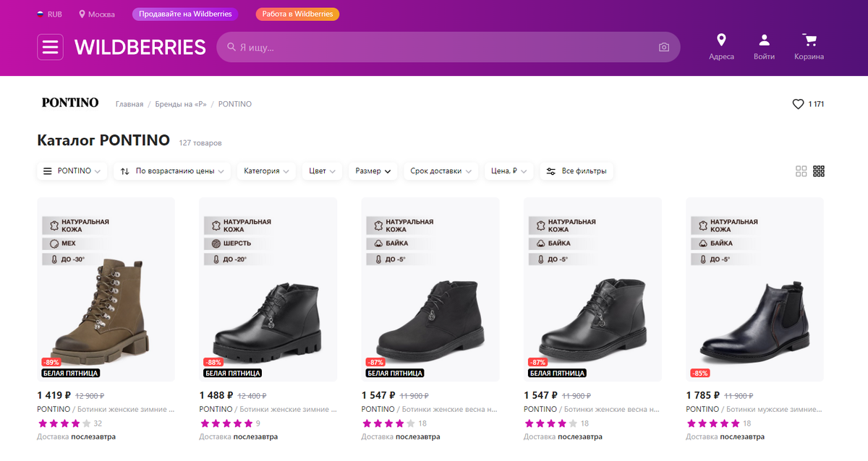Click the "Каталог PONTINO" heading
This screenshot has width=868, height=461.
(103, 140)
